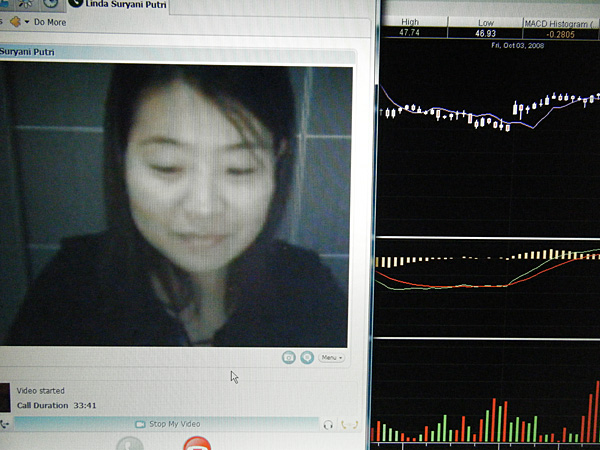600x450 pixels.
Task: Take a video snapshot with camera icon
Action: click(x=289, y=357)
